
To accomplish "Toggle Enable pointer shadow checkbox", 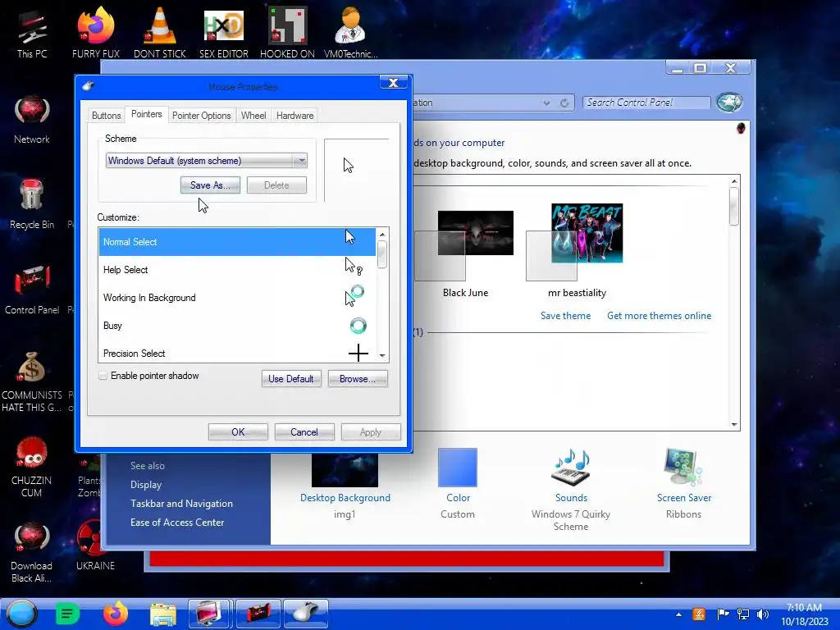I will (x=103, y=376).
